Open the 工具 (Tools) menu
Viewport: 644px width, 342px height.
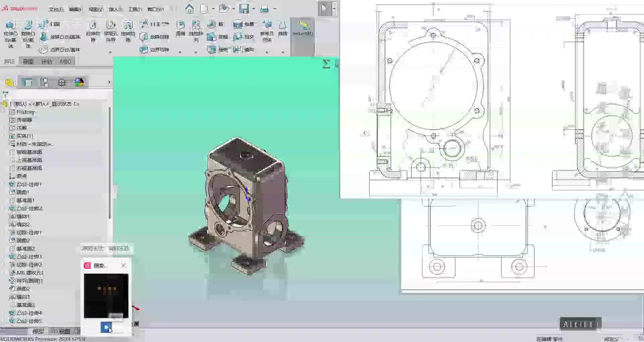coord(135,10)
